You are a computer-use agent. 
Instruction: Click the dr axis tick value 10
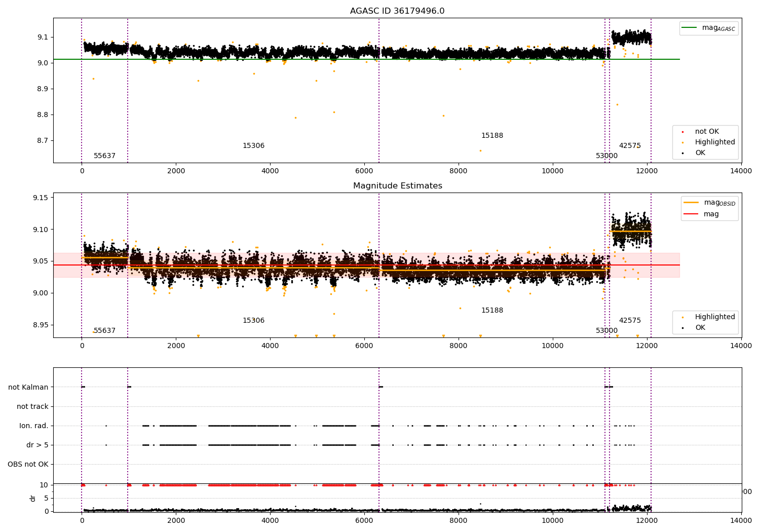(x=44, y=485)
